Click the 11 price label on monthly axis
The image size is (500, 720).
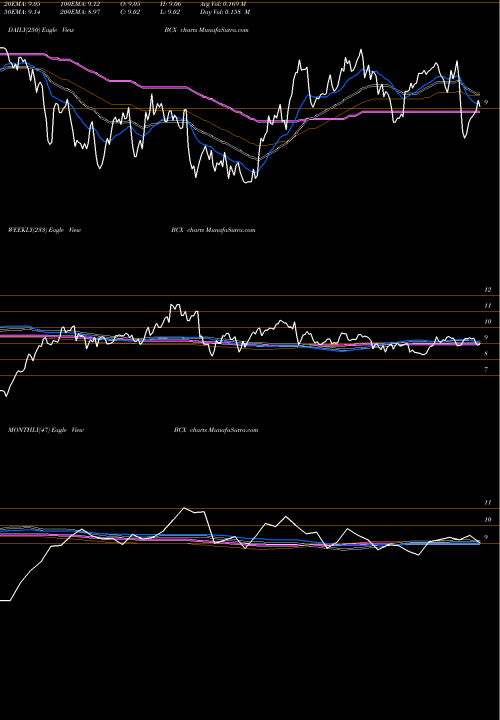coord(488,502)
